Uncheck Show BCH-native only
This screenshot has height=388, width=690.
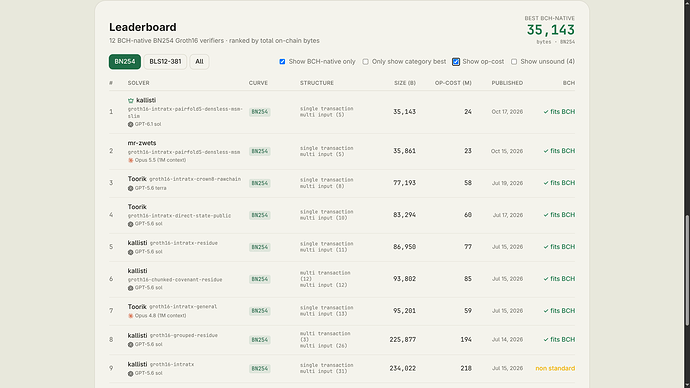pos(282,62)
